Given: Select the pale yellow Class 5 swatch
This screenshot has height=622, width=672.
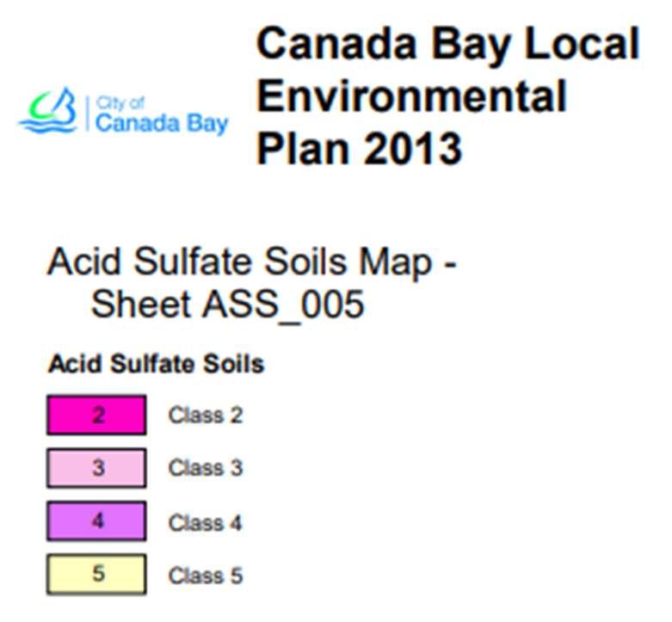Looking at the screenshot, I should 96,574.
